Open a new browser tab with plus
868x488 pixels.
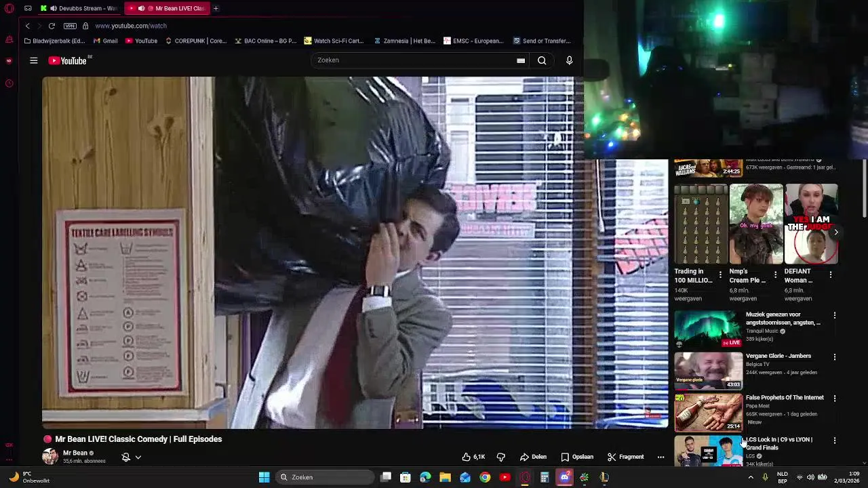click(x=216, y=8)
